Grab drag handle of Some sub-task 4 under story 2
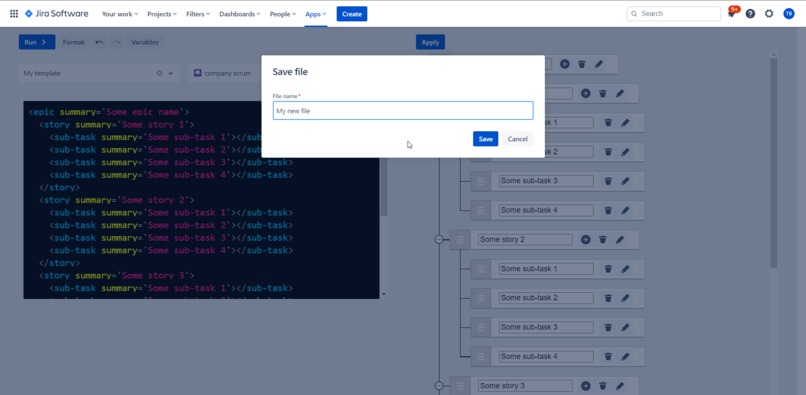Image resolution: width=806 pixels, height=395 pixels. tap(481, 356)
